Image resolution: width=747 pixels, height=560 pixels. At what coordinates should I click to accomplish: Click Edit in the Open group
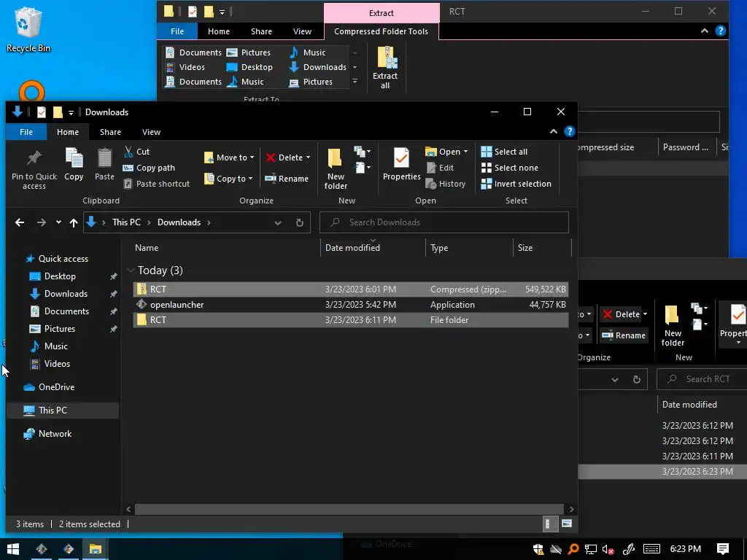[x=440, y=168]
